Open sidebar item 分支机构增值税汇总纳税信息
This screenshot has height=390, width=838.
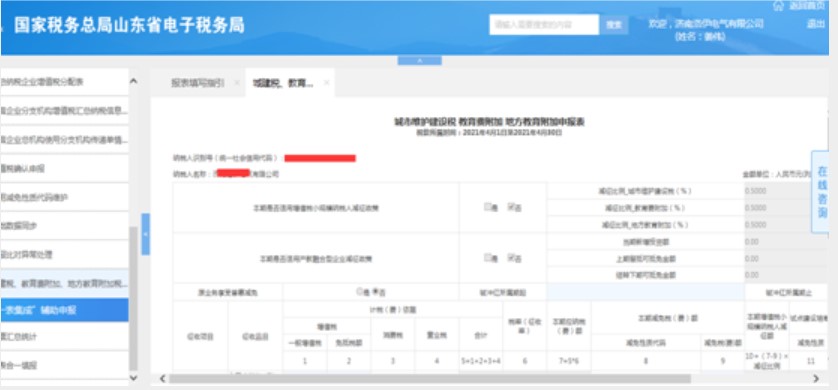(64, 111)
